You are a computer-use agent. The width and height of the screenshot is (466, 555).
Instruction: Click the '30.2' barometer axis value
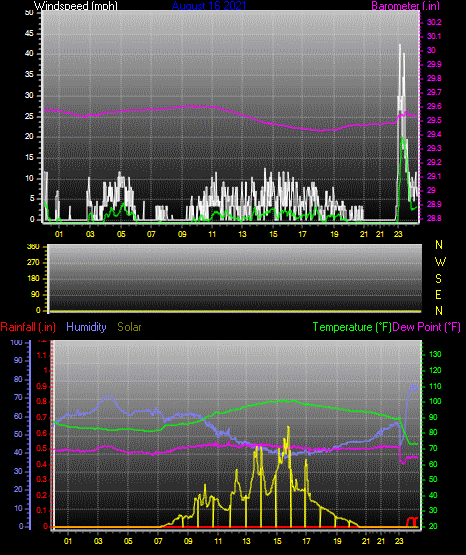(434, 22)
